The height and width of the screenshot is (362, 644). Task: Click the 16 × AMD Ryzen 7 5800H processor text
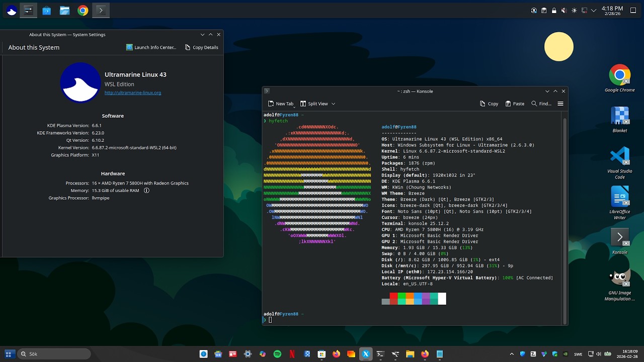pyautogui.click(x=140, y=183)
